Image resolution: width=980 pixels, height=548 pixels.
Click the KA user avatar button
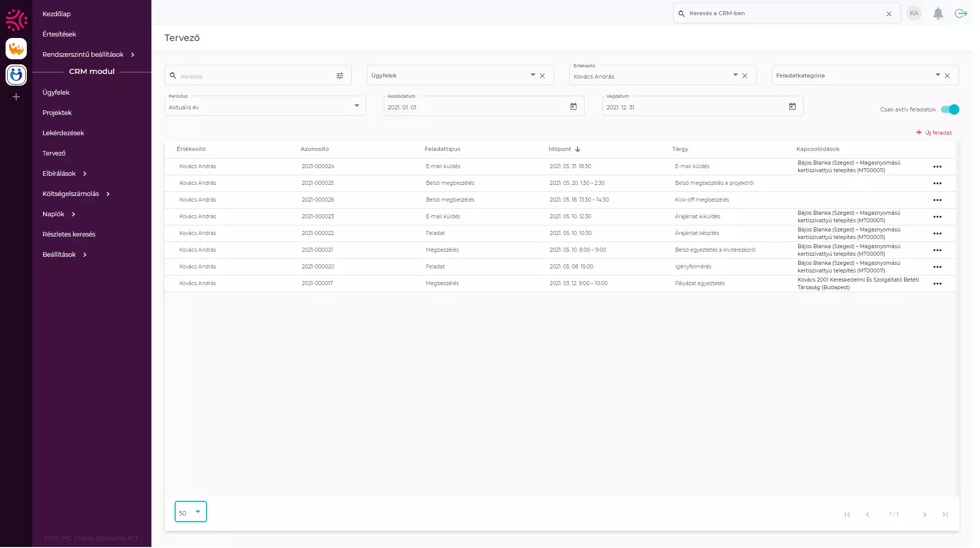click(x=914, y=14)
